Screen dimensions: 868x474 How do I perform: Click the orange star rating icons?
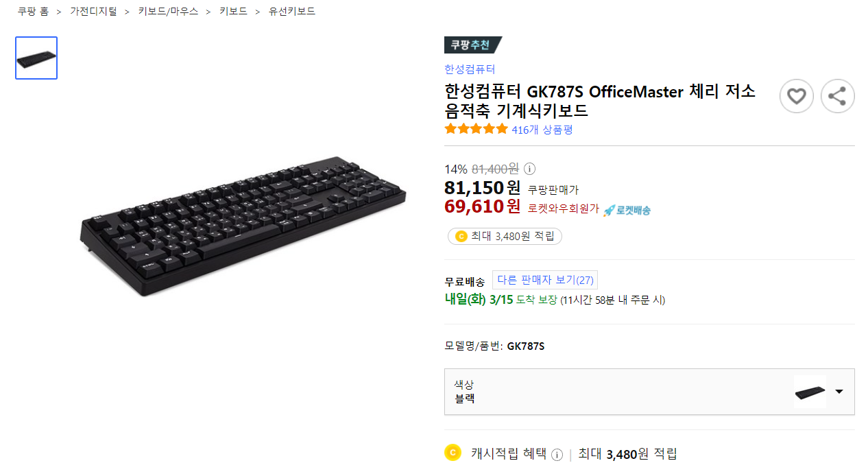(x=477, y=128)
